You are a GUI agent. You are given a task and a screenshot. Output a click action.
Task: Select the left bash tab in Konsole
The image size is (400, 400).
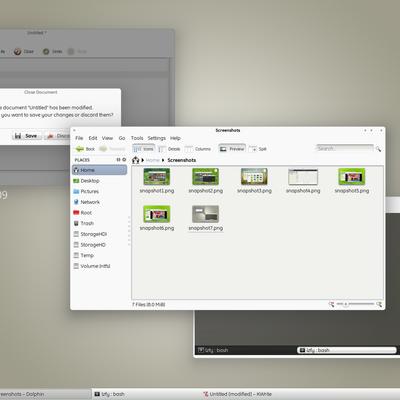click(245, 350)
